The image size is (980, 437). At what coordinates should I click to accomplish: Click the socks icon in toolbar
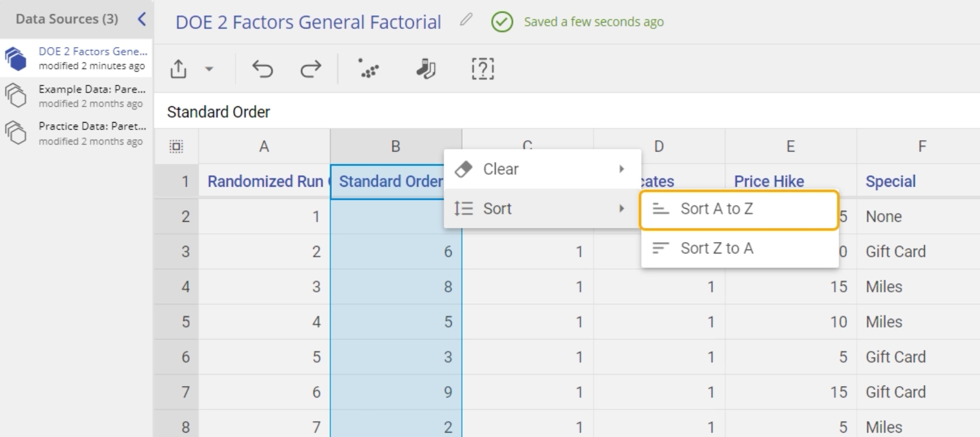pyautogui.click(x=425, y=69)
